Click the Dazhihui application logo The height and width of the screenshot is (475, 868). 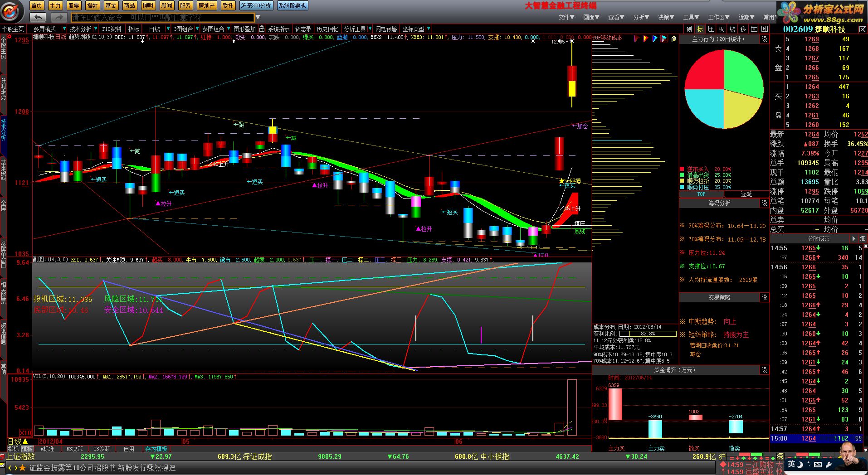click(11, 11)
